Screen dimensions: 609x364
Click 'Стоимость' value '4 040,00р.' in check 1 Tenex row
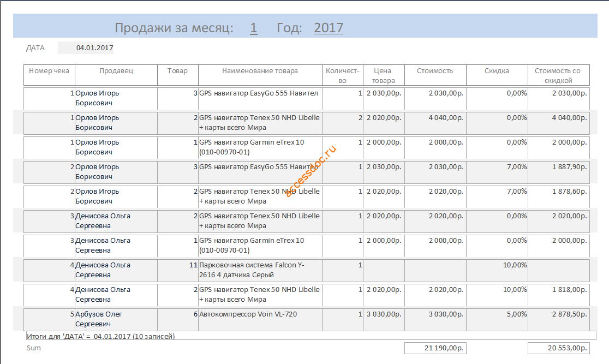click(x=435, y=123)
